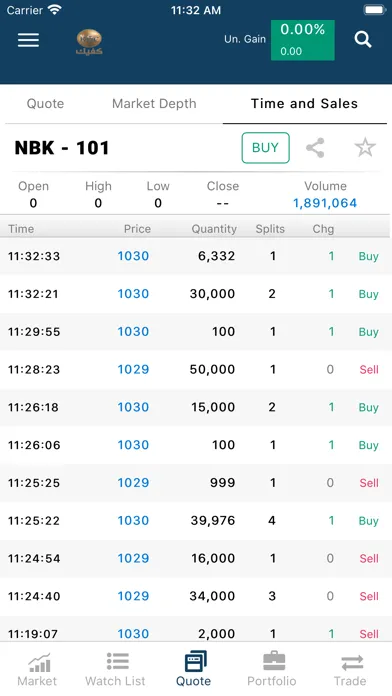Tap the Un. Gain percentage box
This screenshot has width=392, height=696.
[302, 40]
